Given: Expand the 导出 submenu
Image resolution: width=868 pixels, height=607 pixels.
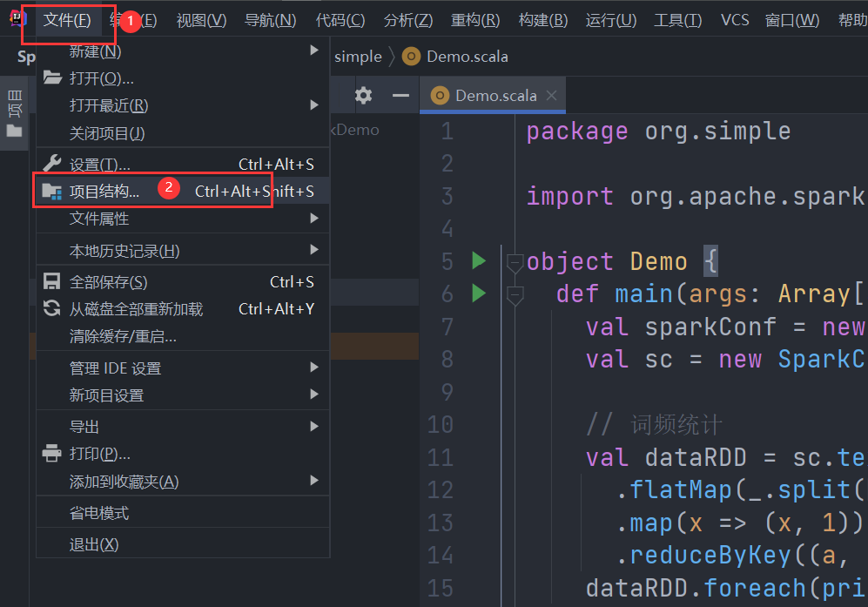Looking at the screenshot, I should [183, 427].
